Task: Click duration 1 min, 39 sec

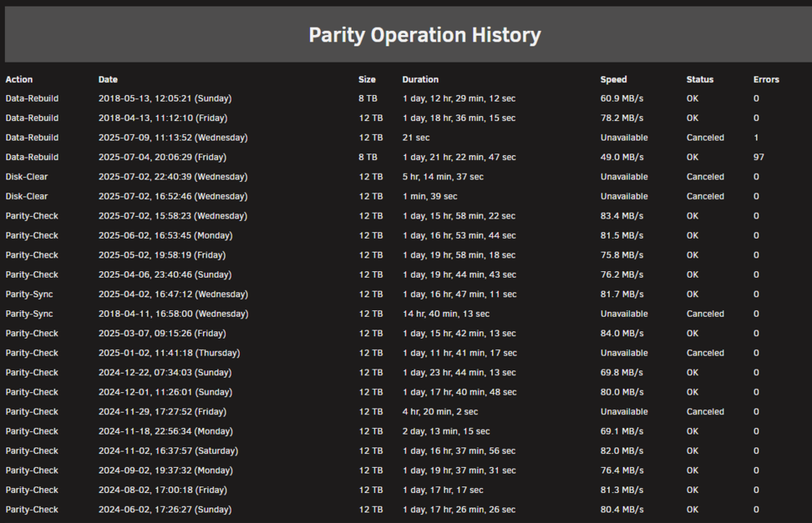Action: tap(430, 197)
